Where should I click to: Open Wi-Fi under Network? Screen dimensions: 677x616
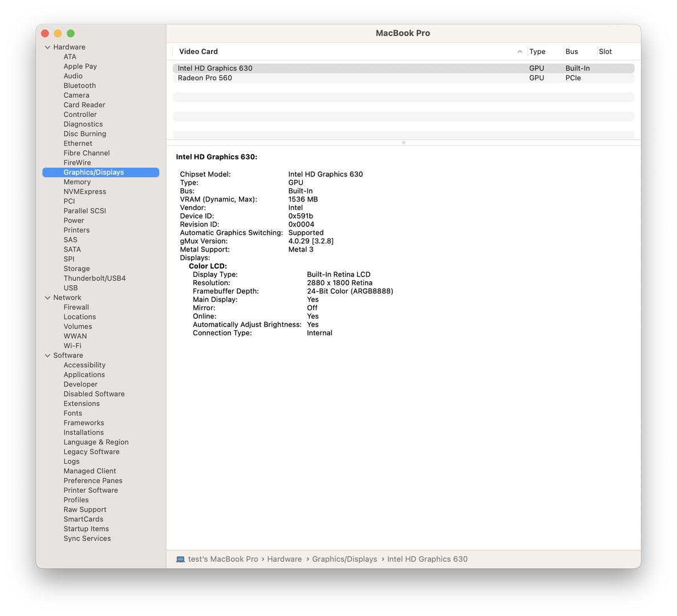click(72, 346)
